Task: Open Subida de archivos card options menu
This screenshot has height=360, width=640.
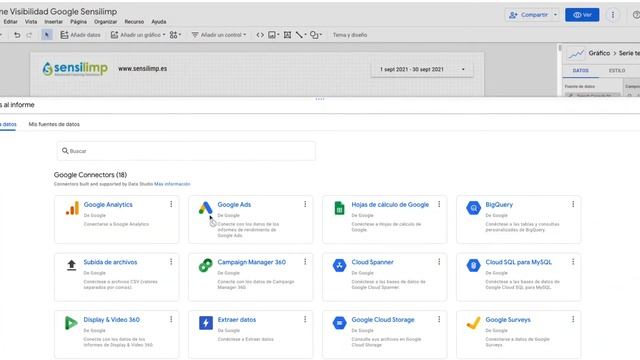Action: pyautogui.click(x=171, y=262)
